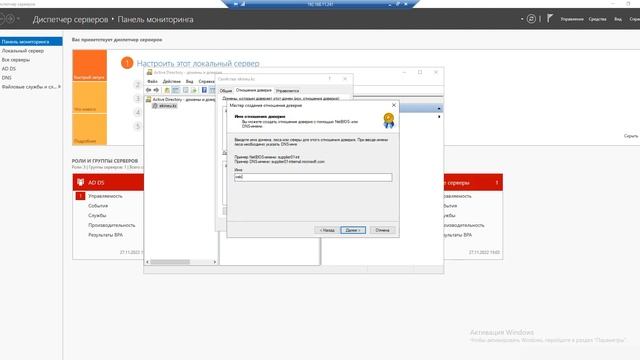Click the Что нового tile
Image resolution: width=640 pixels, height=360 pixels.
tap(89, 97)
